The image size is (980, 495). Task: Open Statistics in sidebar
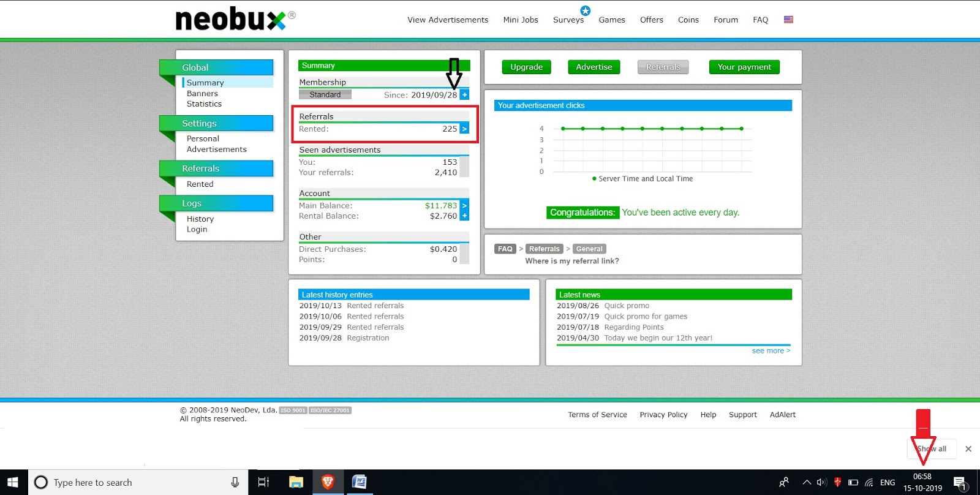204,104
